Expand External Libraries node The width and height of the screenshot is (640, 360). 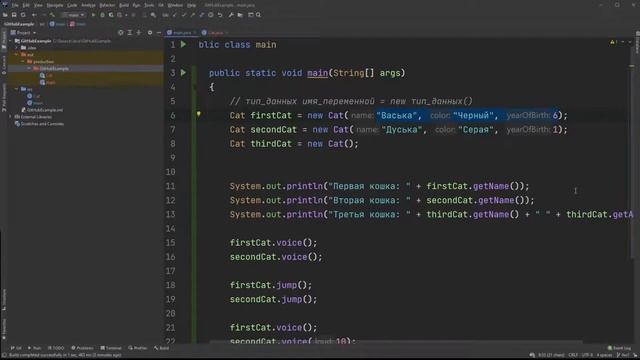pos(11,117)
